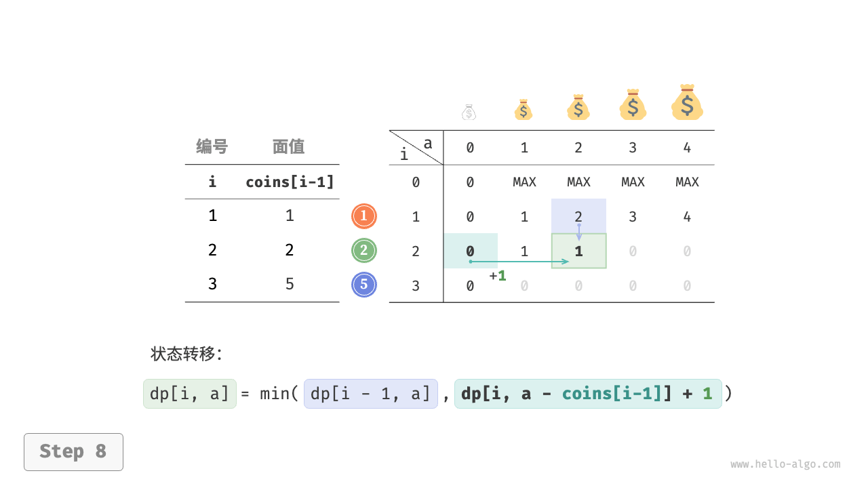Select the money bag above column 3
868x488 pixels.
[x=633, y=104]
